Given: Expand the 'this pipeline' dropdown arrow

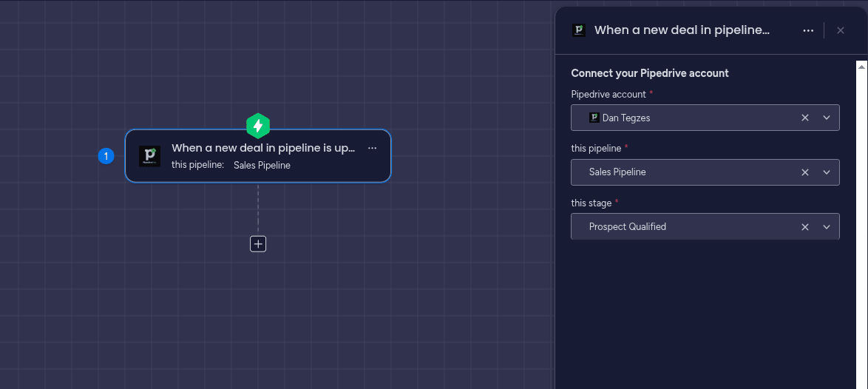Looking at the screenshot, I should (827, 172).
